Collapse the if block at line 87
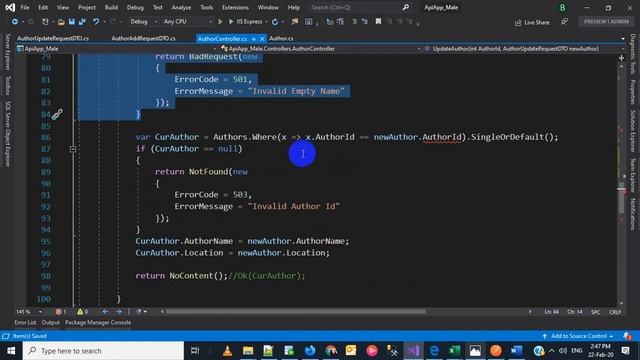The image size is (640, 360). 73,149
